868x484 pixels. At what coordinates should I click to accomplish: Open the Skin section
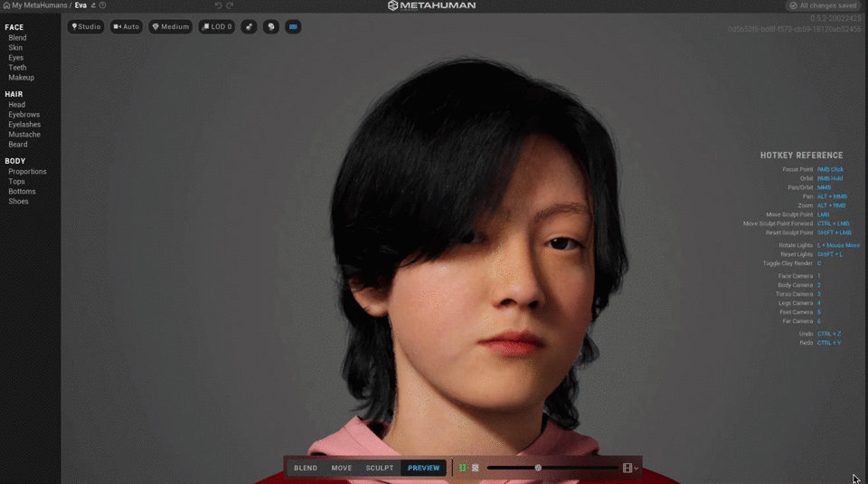15,48
